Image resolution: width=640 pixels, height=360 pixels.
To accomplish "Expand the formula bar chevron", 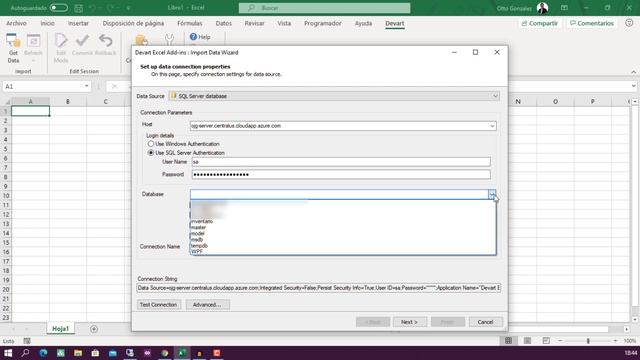I will click(633, 86).
